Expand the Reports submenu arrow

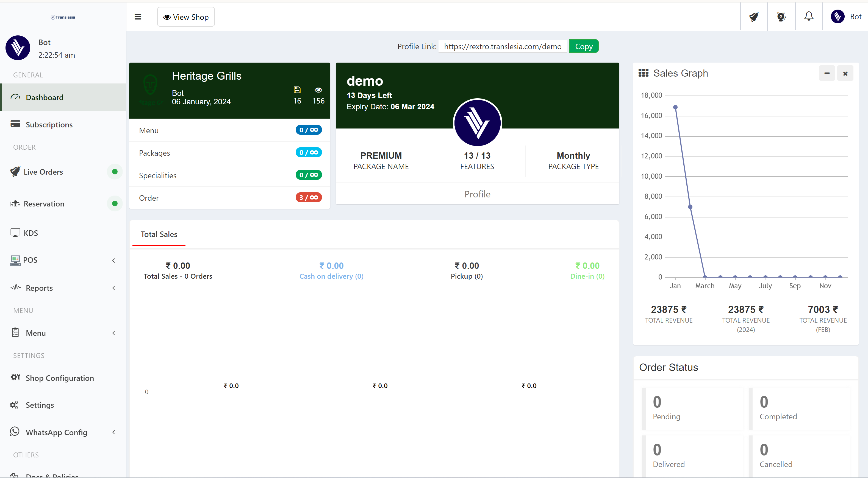(x=113, y=288)
